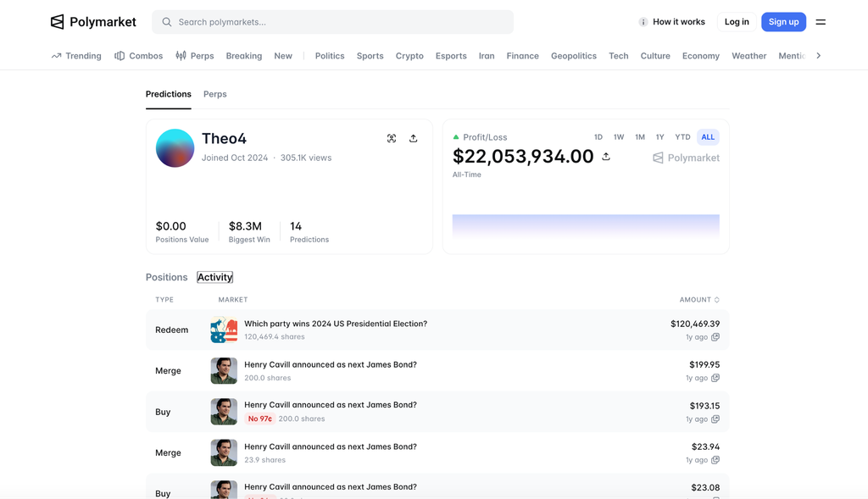Image resolution: width=868 pixels, height=499 pixels.
Task: Click the 305.1K views text
Action: point(305,158)
